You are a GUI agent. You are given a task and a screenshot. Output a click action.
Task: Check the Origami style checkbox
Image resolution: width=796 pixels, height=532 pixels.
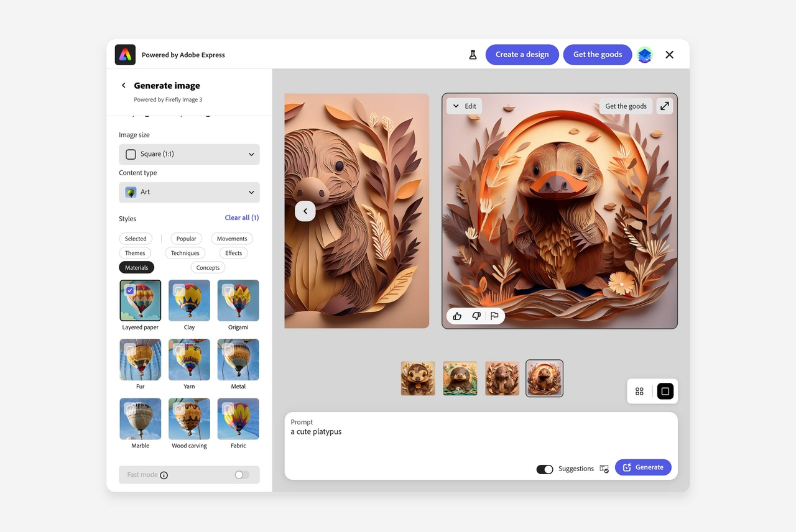tap(228, 290)
